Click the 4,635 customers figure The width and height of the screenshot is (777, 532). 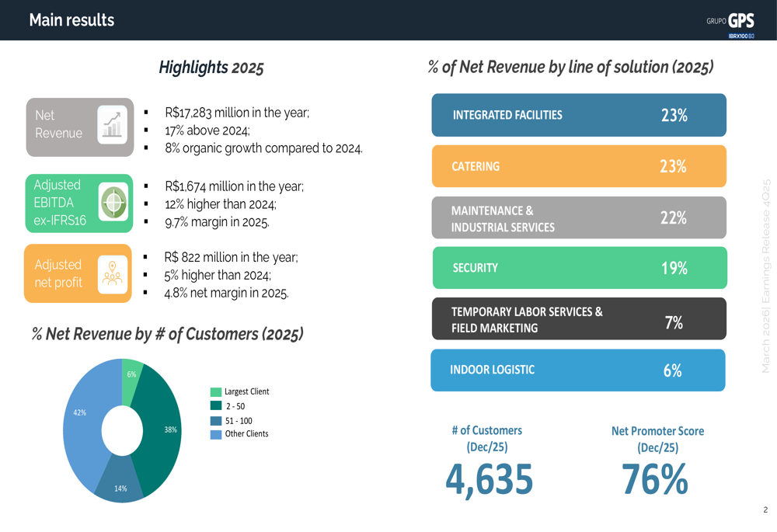(489, 478)
